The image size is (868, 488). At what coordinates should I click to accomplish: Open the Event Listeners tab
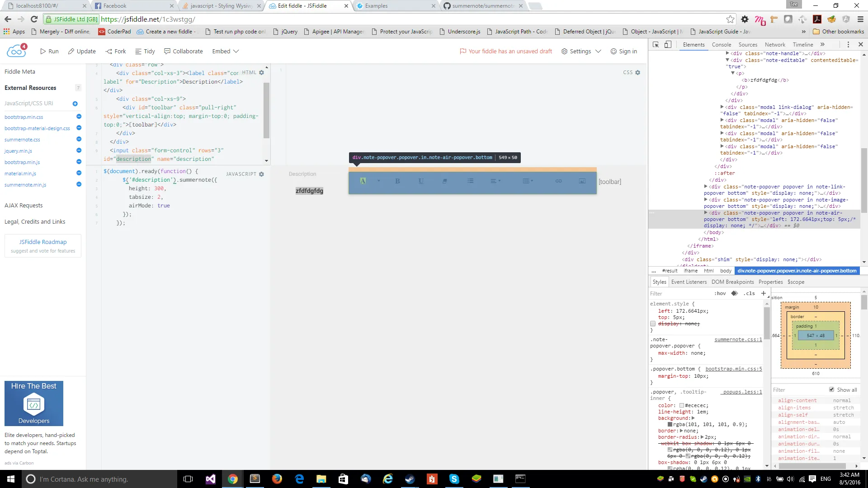pyautogui.click(x=689, y=282)
